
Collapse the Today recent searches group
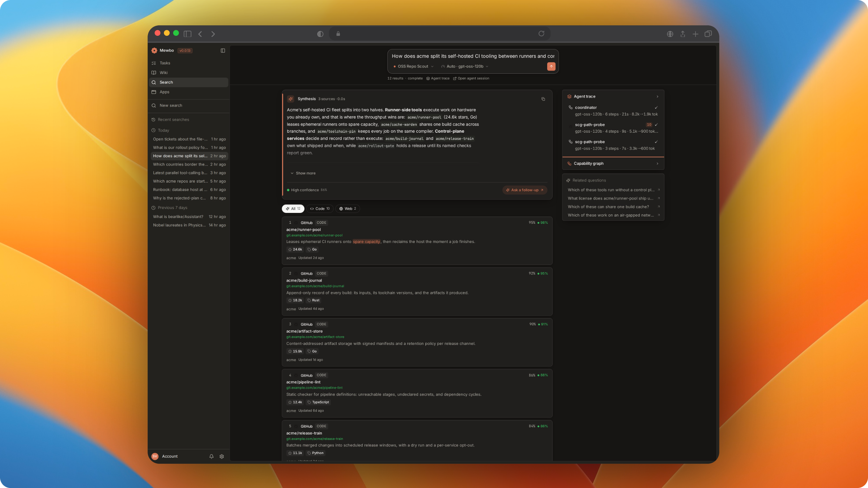160,130
